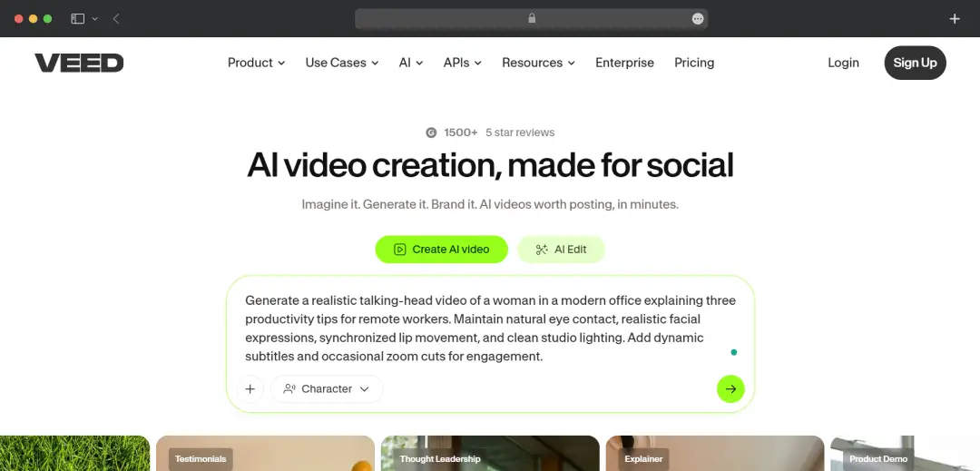Expand the sidebar options chevron
This screenshot has width=980, height=471.
95,19
